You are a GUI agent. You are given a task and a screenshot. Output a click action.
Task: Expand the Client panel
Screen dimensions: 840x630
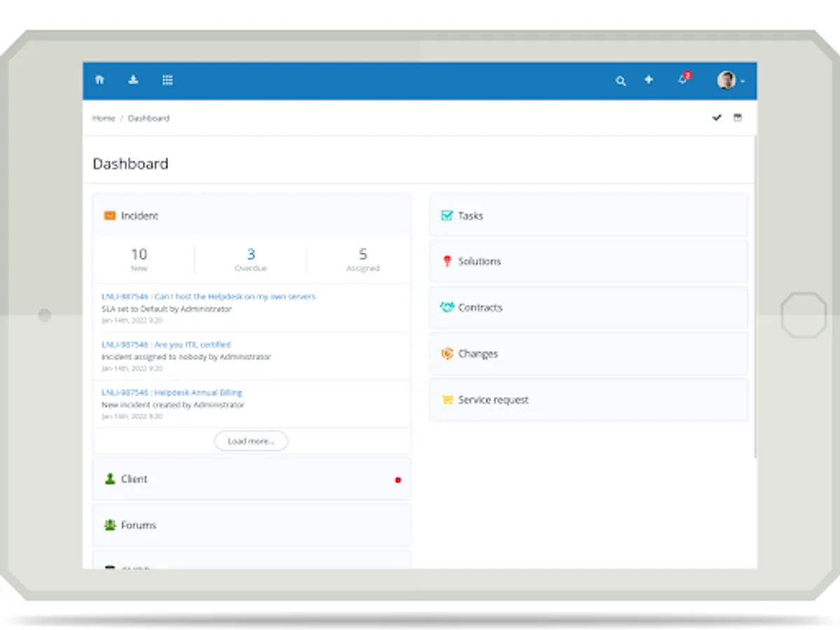click(252, 479)
